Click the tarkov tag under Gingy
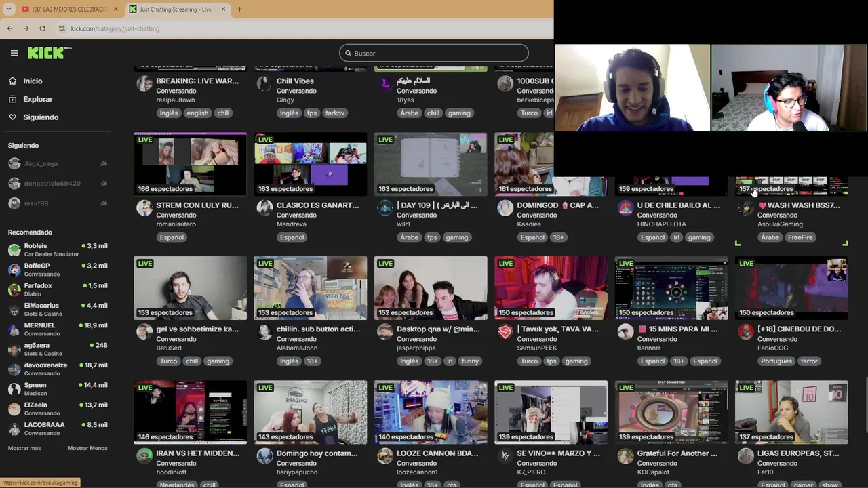Screen dimensions: 868x488 pos(335,113)
